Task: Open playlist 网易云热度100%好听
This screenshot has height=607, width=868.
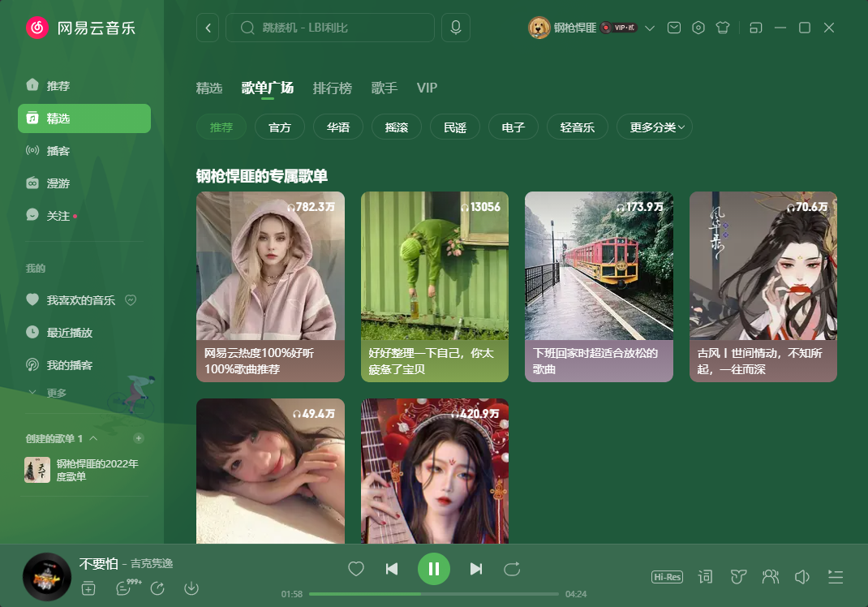Action: (270, 287)
